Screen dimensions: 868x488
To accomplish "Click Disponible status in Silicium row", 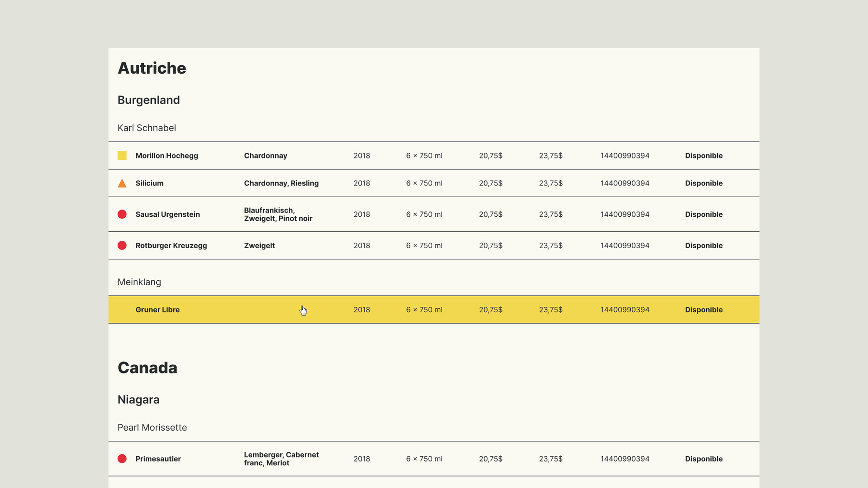I will point(704,183).
